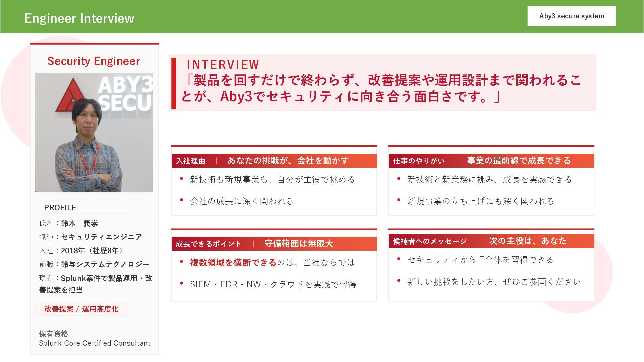Click the previous job line "前職：鈴与システムテクノロジー"

(94, 264)
